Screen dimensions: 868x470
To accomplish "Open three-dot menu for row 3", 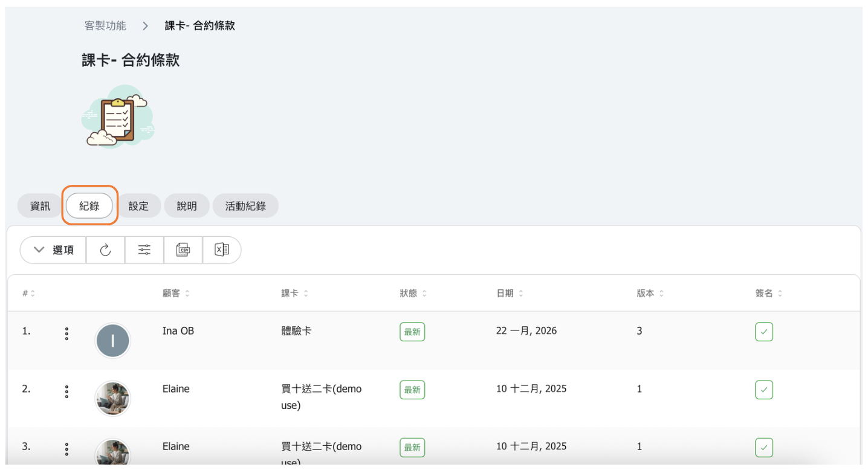I will click(66, 449).
